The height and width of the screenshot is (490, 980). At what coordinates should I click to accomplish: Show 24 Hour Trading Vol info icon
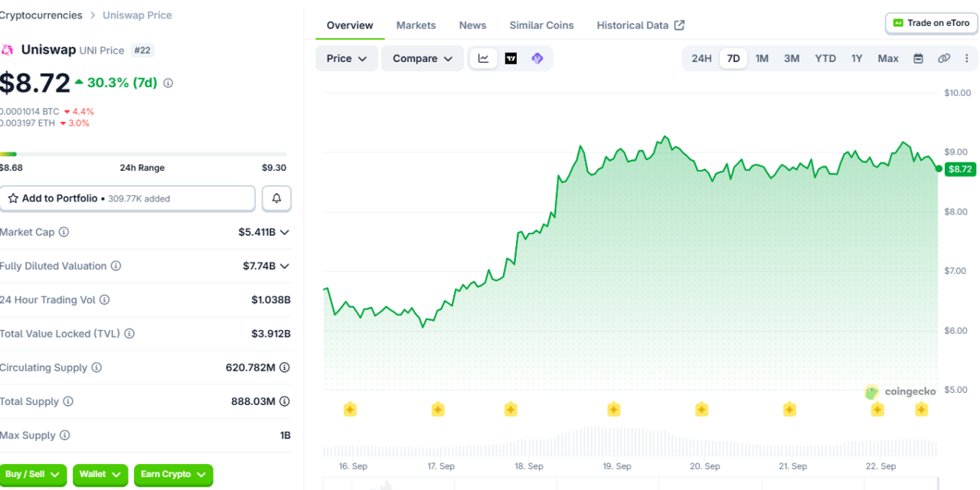pyautogui.click(x=105, y=300)
